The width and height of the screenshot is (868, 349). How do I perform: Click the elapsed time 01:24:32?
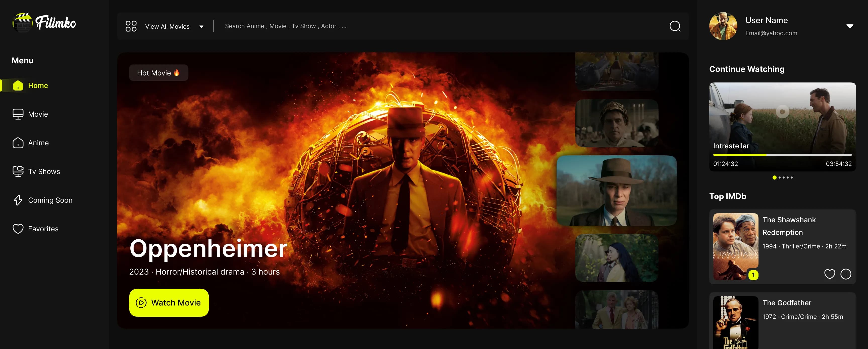[x=725, y=164]
